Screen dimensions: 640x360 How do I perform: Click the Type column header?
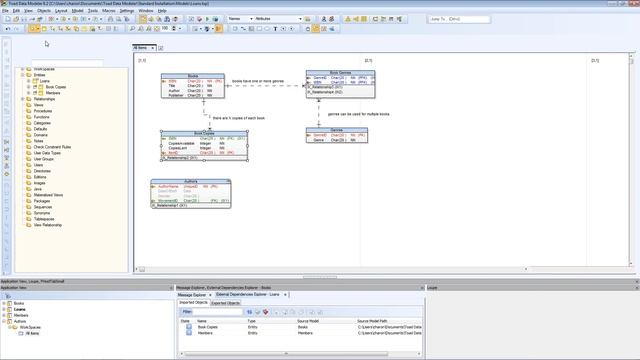251,321
